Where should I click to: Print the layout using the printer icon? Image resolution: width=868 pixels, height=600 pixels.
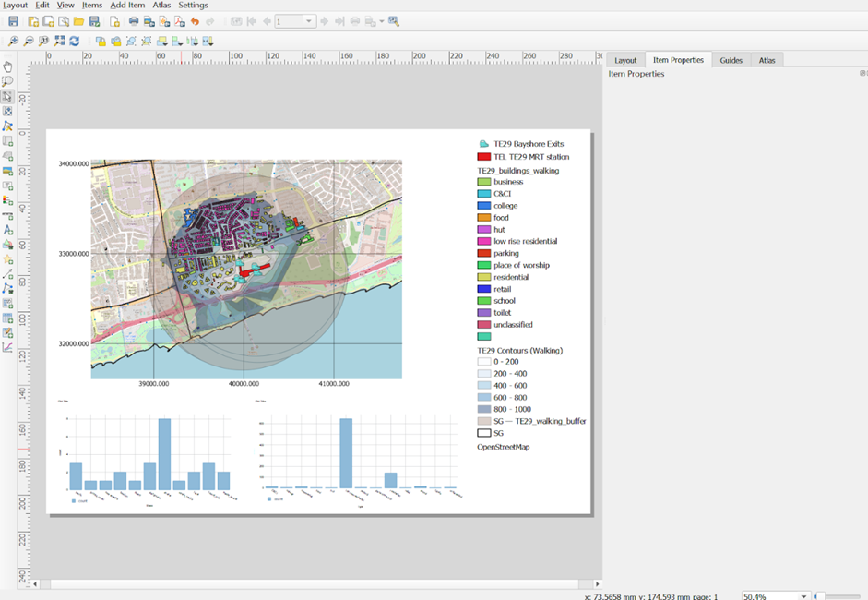coord(134,21)
